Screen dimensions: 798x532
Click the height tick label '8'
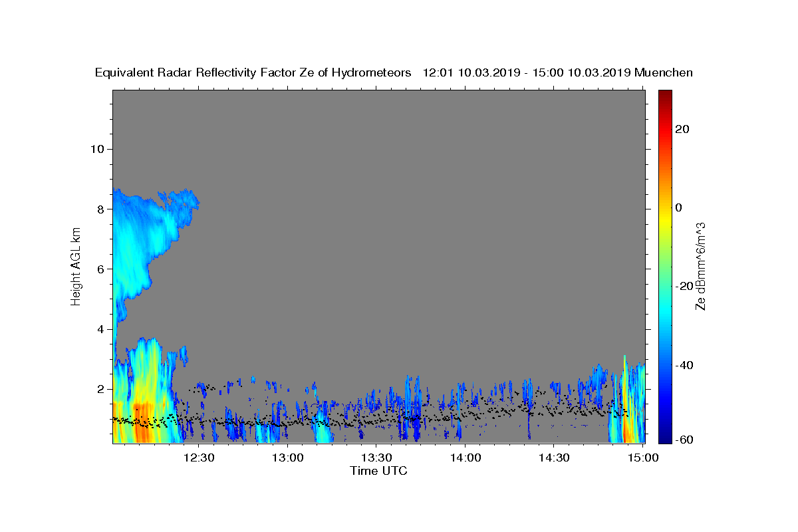[x=100, y=209]
